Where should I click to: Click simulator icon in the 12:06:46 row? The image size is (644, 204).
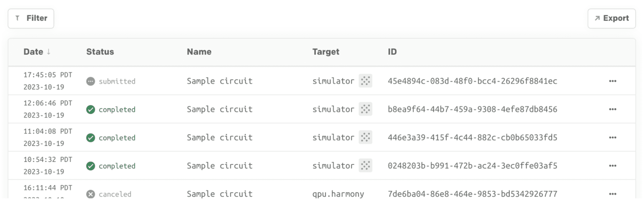point(365,109)
